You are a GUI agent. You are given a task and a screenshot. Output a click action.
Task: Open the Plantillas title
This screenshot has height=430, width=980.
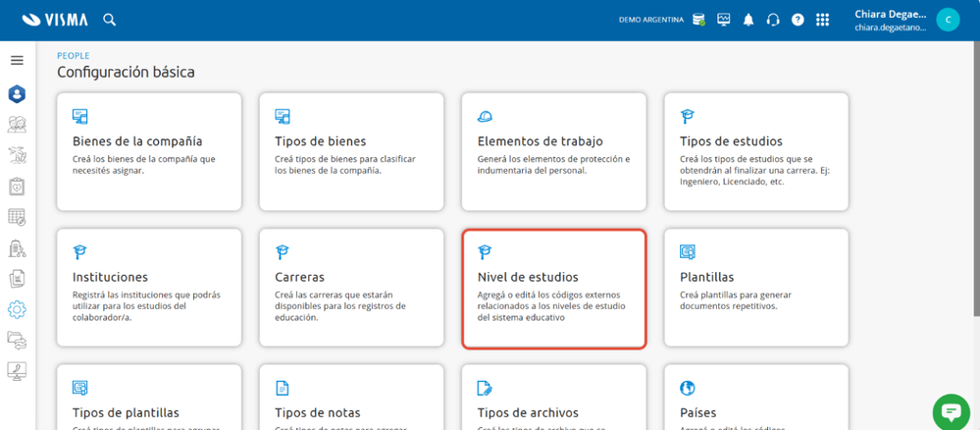click(x=707, y=277)
